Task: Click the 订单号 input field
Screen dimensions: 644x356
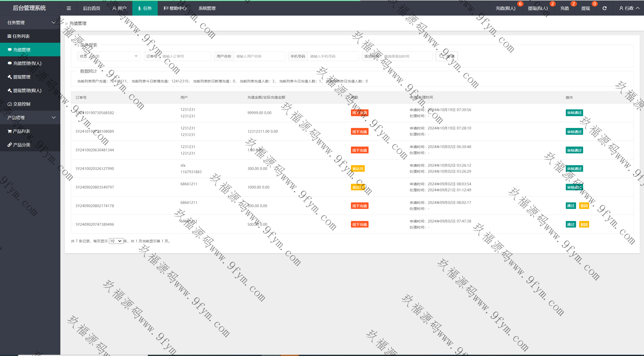Action: coord(185,56)
